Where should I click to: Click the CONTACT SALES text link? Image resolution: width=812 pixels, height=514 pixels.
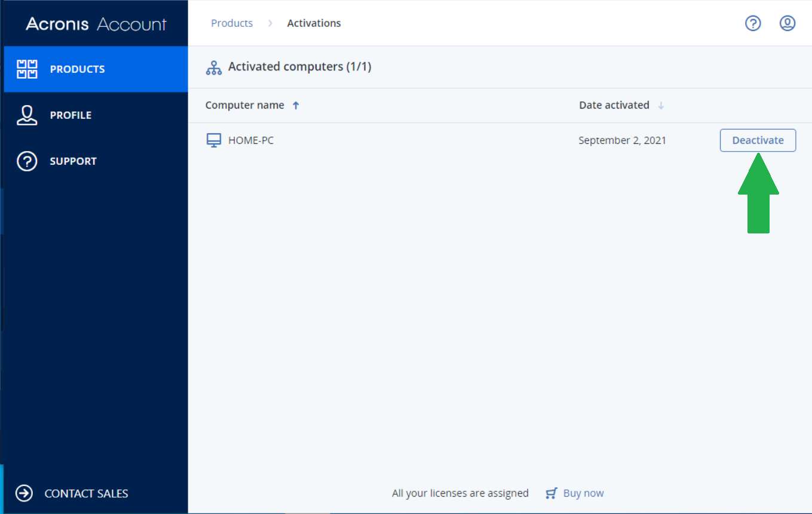[86, 494]
